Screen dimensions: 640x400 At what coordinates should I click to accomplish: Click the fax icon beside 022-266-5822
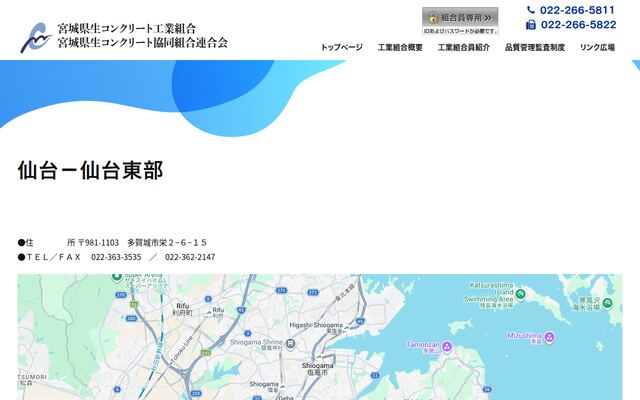click(531, 25)
